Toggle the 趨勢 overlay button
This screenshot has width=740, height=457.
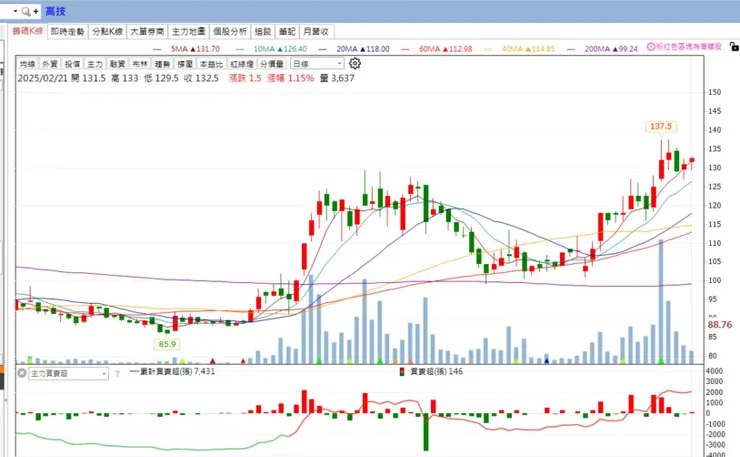pos(162,64)
